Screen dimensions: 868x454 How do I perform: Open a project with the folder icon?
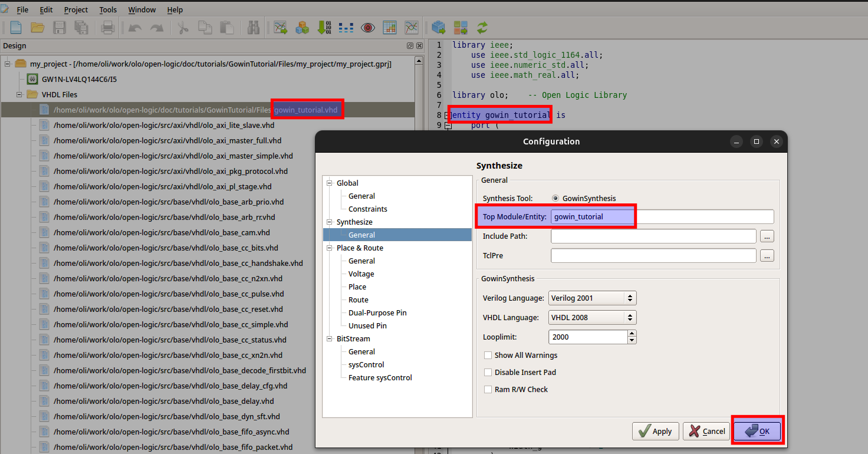[x=38, y=27]
